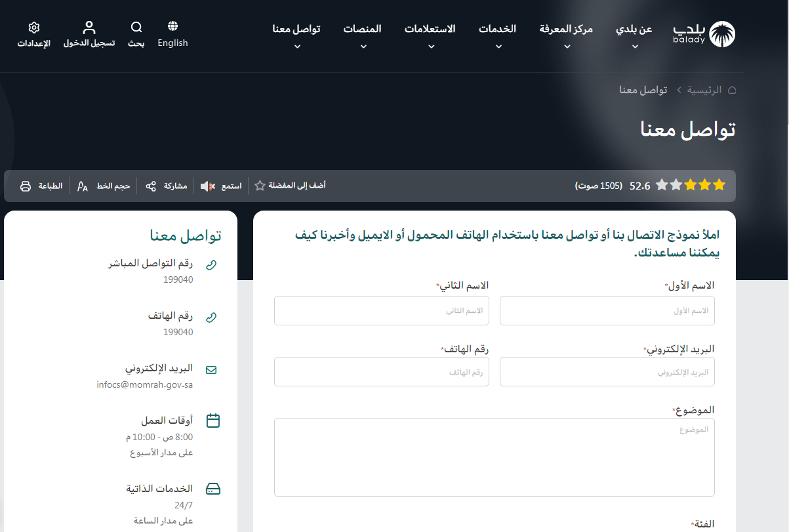Click the share icon (مشاركة)
Image resolution: width=789 pixels, height=532 pixels.
(x=151, y=186)
